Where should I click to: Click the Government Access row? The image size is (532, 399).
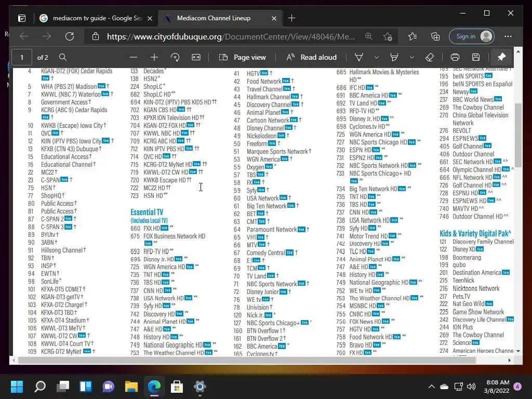point(60,102)
